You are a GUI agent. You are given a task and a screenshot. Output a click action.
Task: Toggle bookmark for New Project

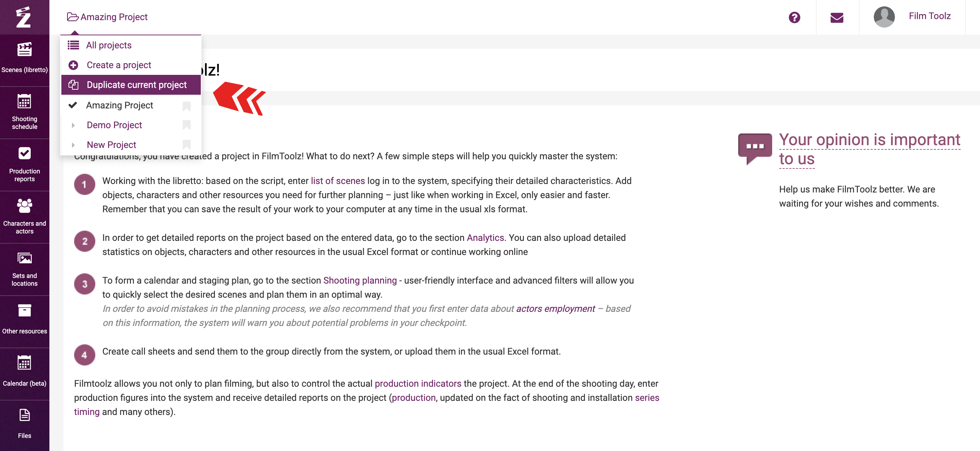pyautogui.click(x=186, y=145)
